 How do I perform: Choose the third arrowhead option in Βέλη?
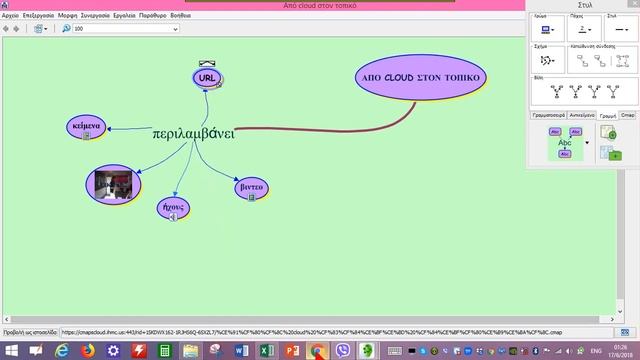click(x=594, y=92)
